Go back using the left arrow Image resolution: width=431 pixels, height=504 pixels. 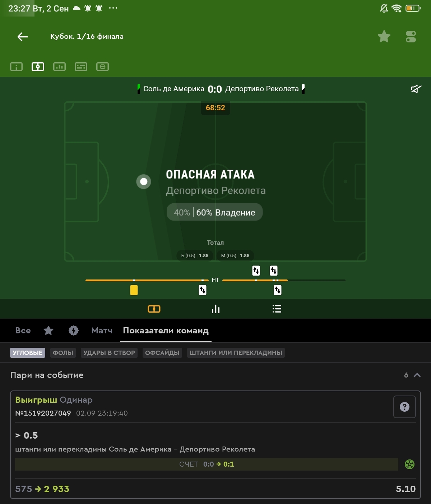[22, 37]
